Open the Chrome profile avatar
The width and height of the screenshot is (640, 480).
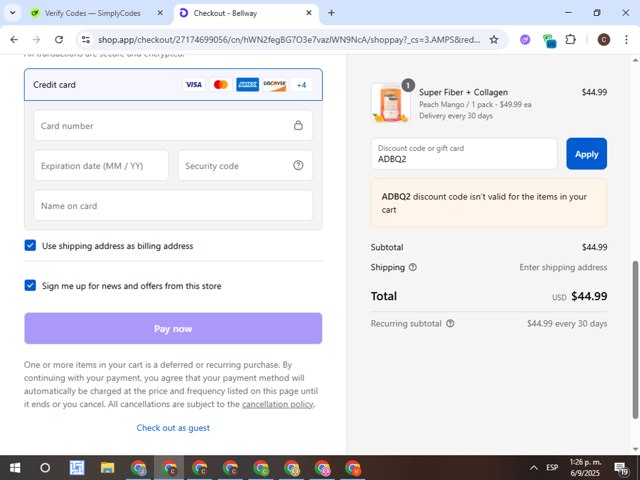click(604, 40)
